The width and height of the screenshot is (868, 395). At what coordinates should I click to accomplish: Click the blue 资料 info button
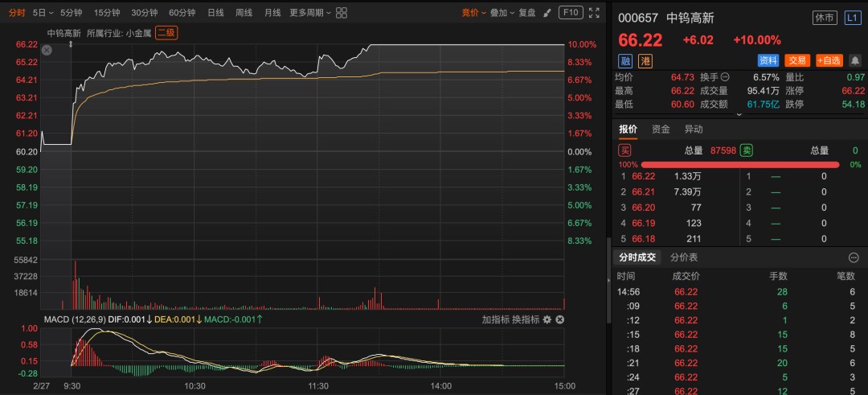click(768, 60)
